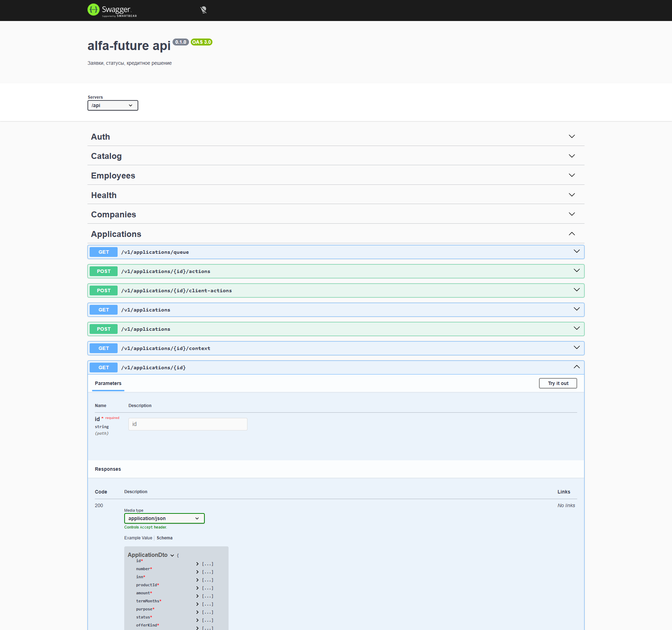Expand the Auth section
The image size is (672, 630).
click(x=572, y=136)
